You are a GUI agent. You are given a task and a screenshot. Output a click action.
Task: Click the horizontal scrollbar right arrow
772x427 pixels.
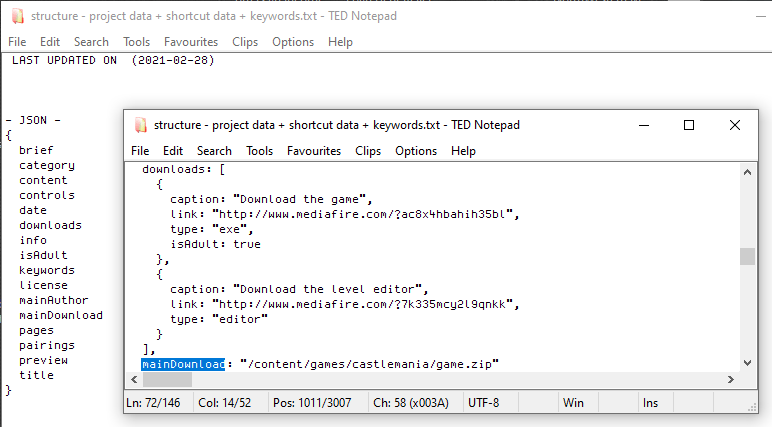click(731, 380)
